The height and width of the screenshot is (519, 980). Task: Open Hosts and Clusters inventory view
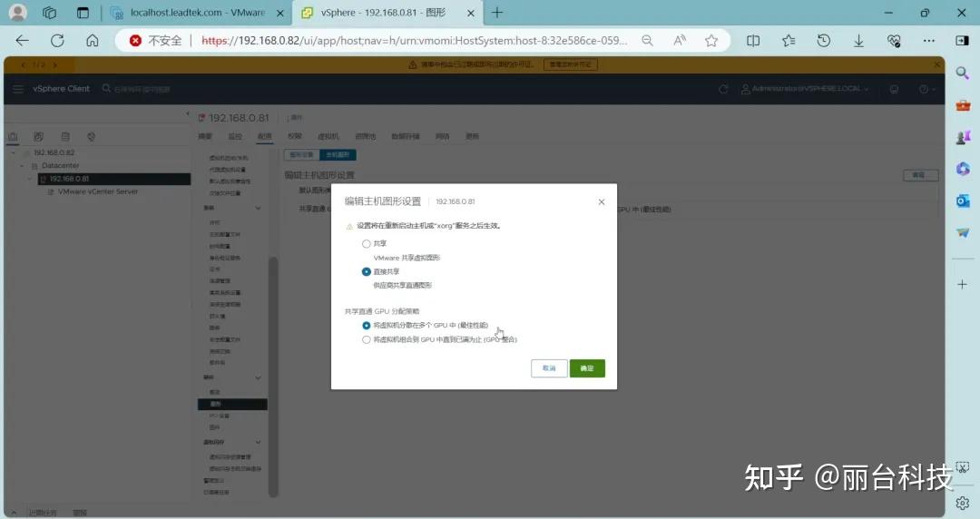[x=13, y=136]
